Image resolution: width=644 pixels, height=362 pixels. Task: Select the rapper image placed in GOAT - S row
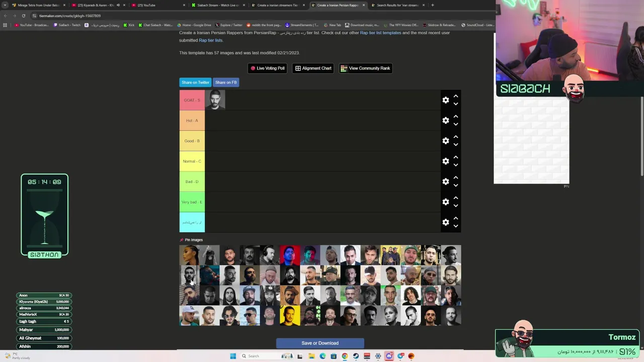click(x=215, y=100)
